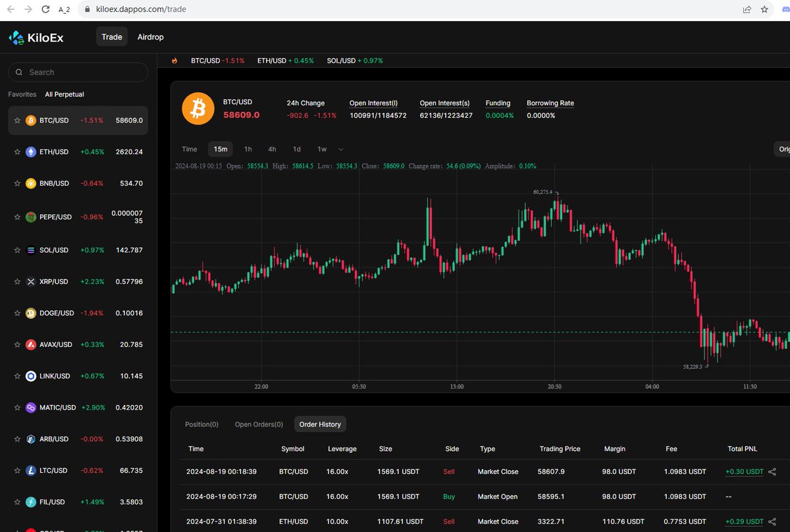Switch to the Favorites list tab
The width and height of the screenshot is (790, 532).
22,94
